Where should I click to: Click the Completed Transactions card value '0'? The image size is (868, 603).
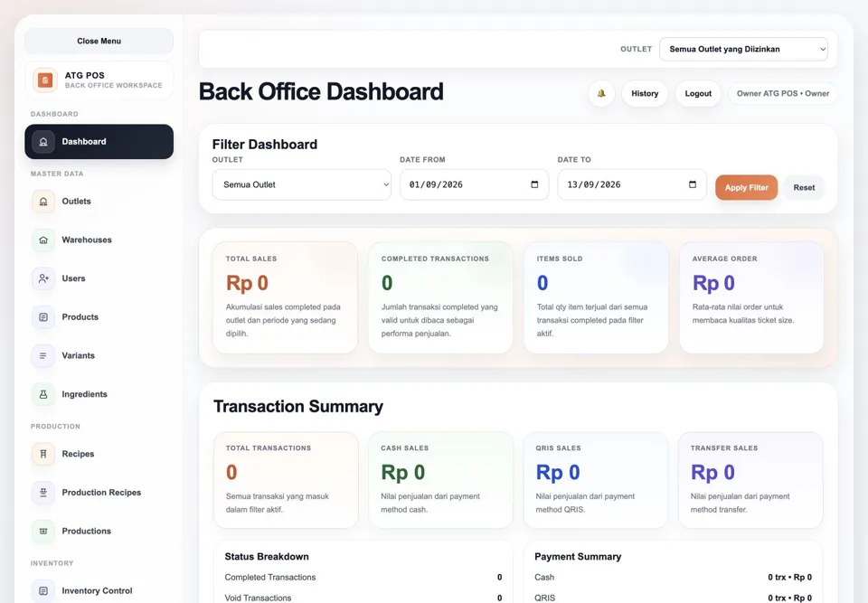click(x=387, y=283)
